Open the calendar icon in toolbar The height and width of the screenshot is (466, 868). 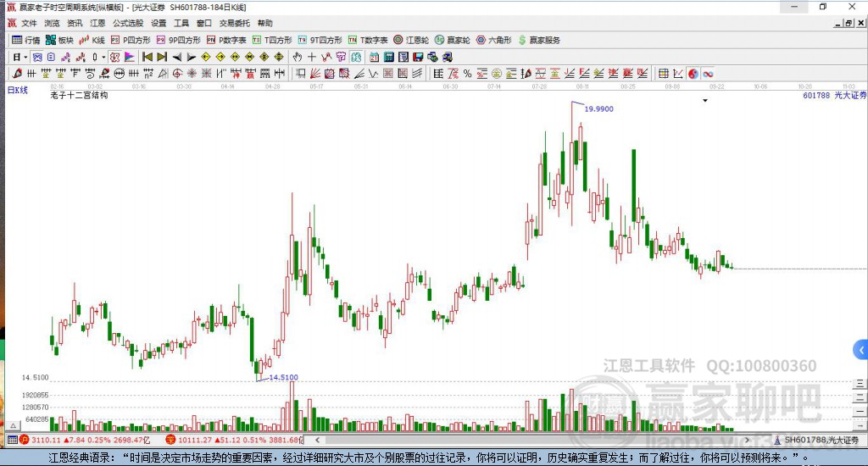[x=374, y=57]
